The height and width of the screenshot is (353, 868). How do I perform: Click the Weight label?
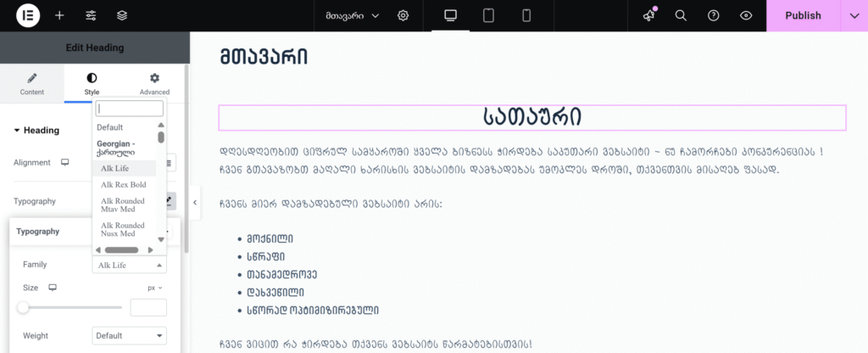click(36, 335)
